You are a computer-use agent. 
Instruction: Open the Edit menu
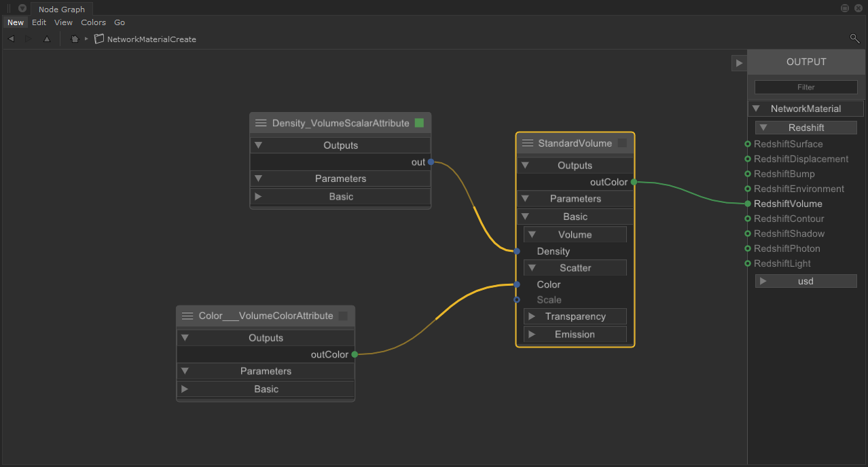click(39, 22)
